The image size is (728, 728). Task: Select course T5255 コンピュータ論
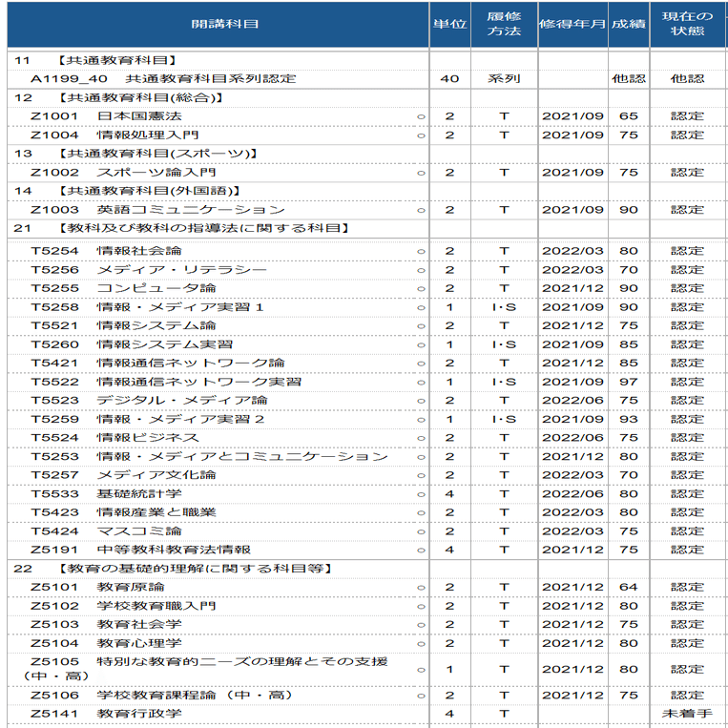point(123,288)
